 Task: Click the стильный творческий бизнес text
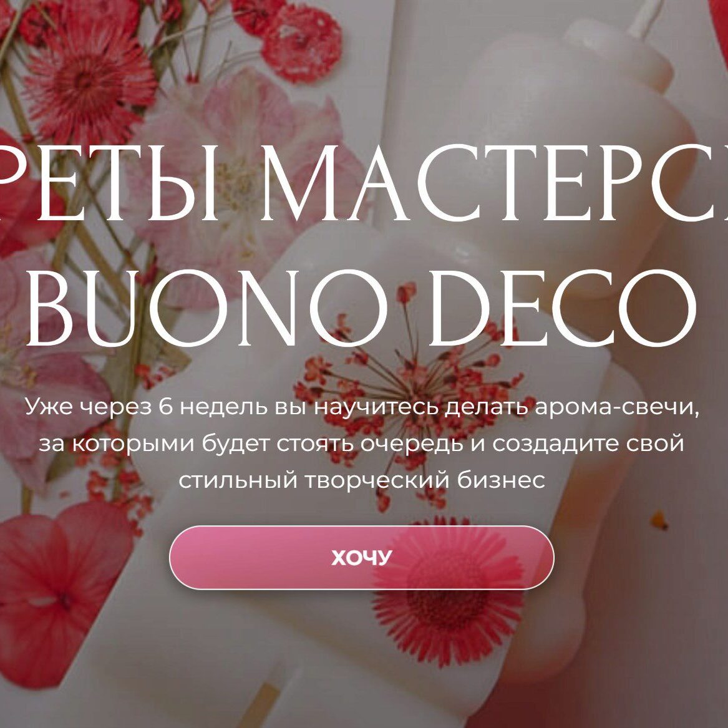click(362, 481)
